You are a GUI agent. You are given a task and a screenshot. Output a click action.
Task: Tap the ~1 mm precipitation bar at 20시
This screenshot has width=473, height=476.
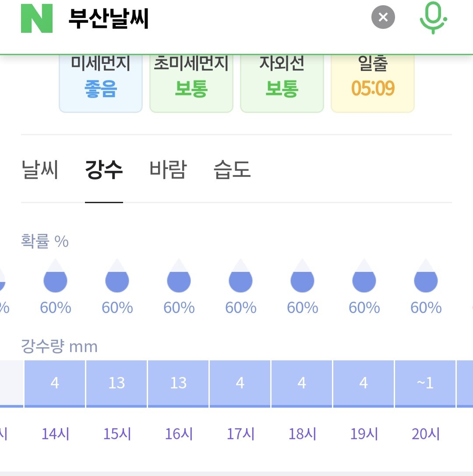coord(425,383)
